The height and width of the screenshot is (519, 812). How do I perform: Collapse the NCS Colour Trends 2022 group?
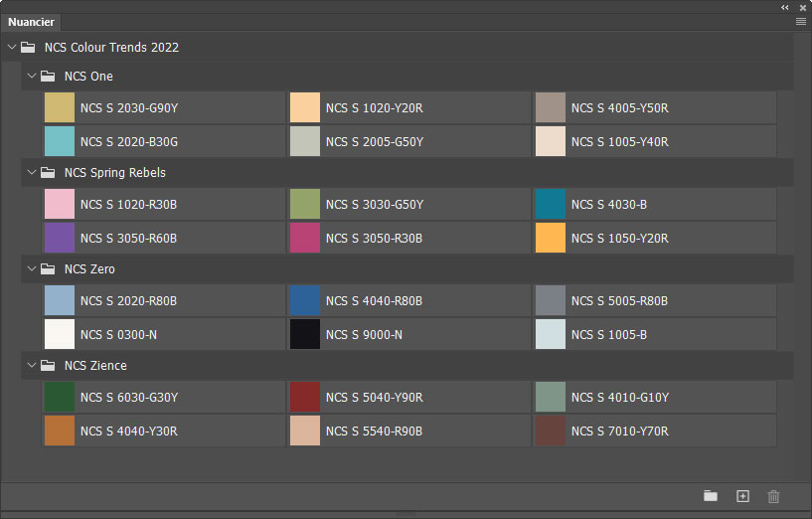12,47
